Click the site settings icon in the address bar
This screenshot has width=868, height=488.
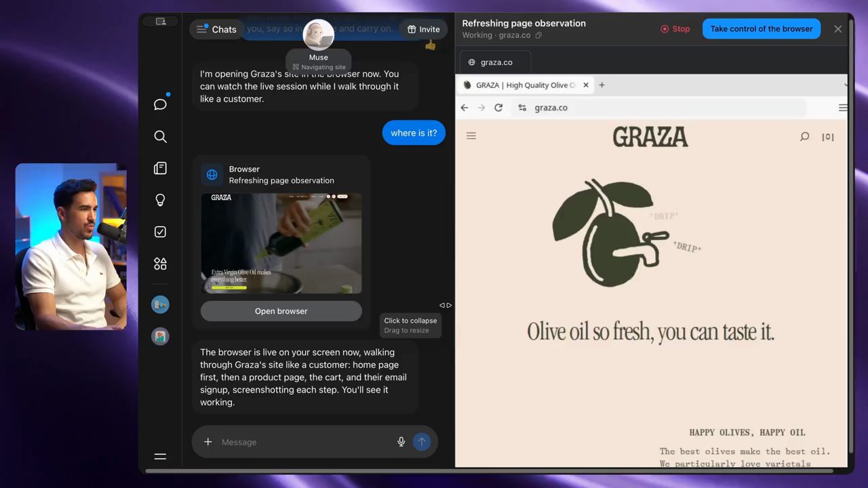click(522, 108)
